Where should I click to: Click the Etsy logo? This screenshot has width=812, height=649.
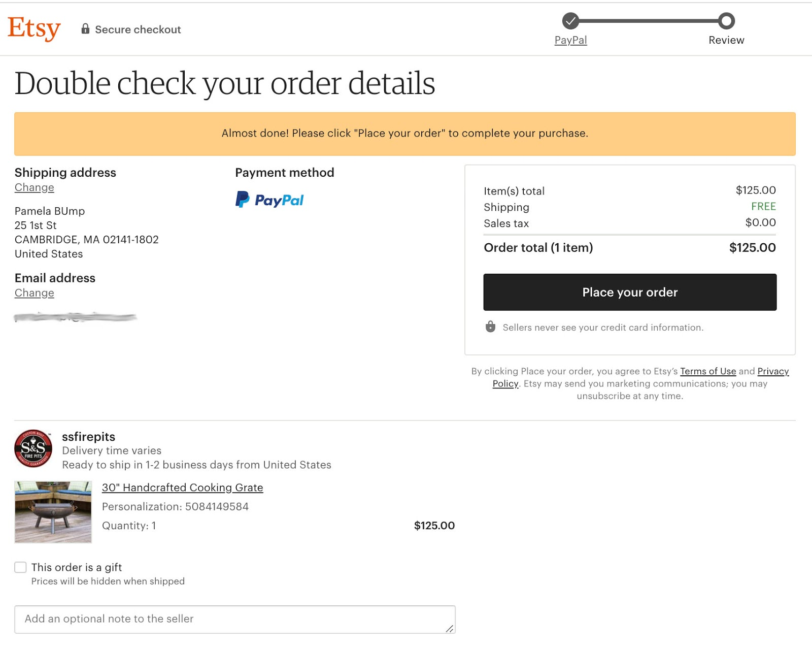pos(34,28)
